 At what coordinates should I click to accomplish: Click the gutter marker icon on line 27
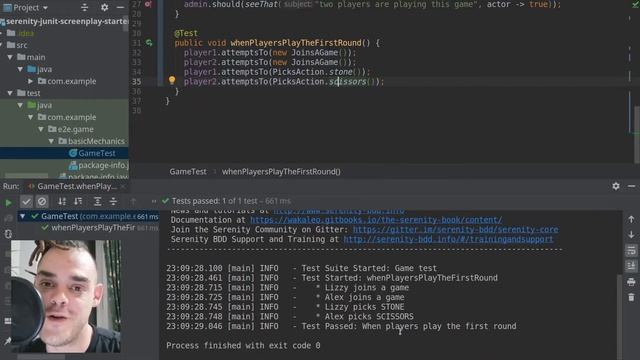point(148,4)
